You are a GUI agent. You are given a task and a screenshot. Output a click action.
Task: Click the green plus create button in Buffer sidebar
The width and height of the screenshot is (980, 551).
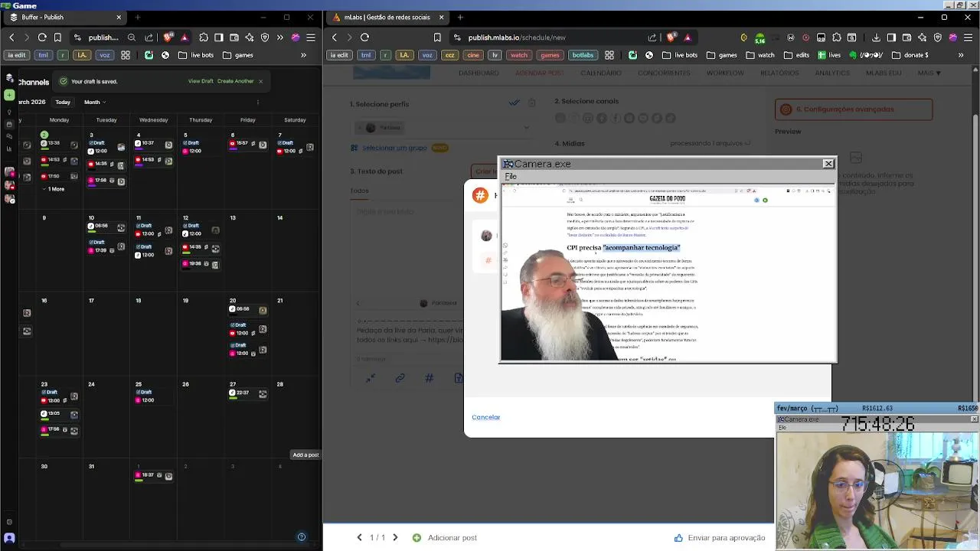(9, 95)
